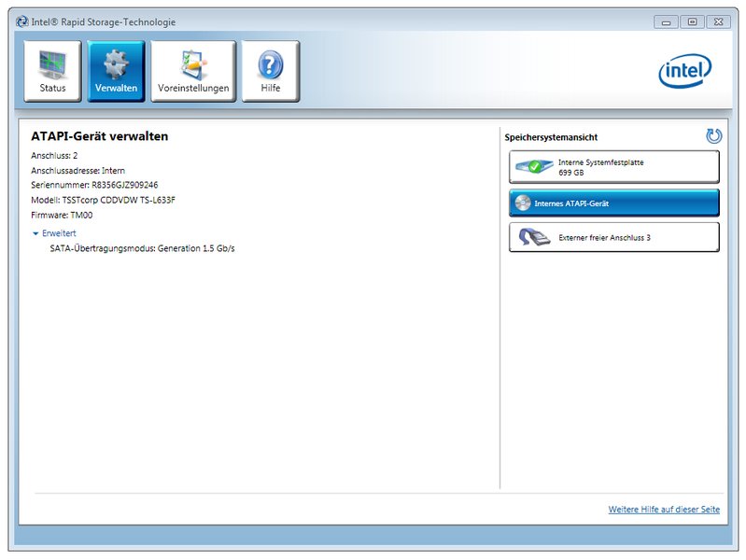Click Anschlussadresse: Intern text
This screenshot has width=746, height=560.
click(78, 170)
